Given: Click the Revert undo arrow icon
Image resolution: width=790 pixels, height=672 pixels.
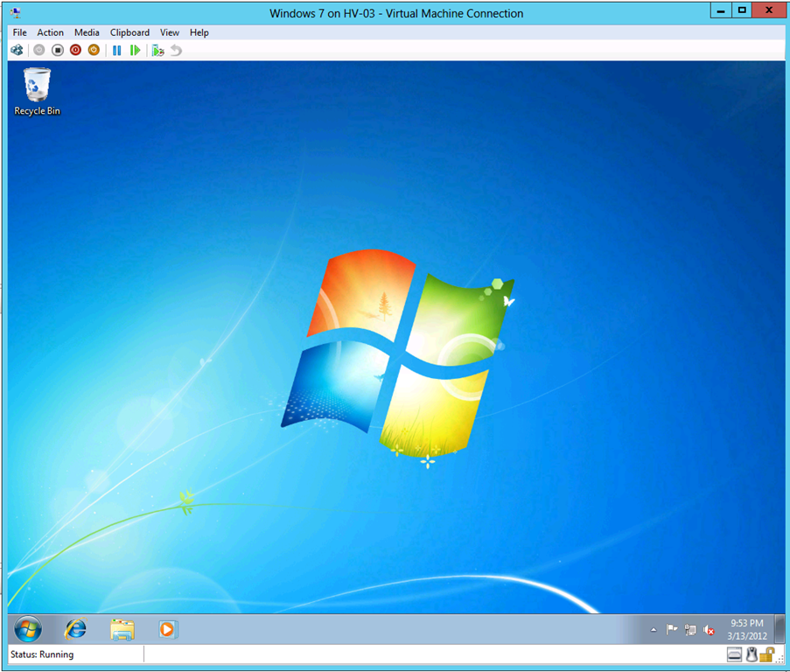Looking at the screenshot, I should [176, 51].
